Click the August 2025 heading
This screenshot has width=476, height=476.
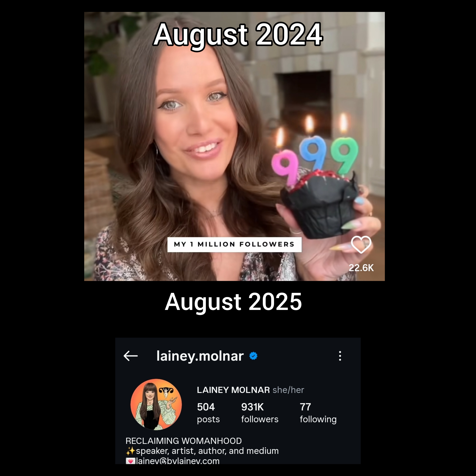[233, 302]
